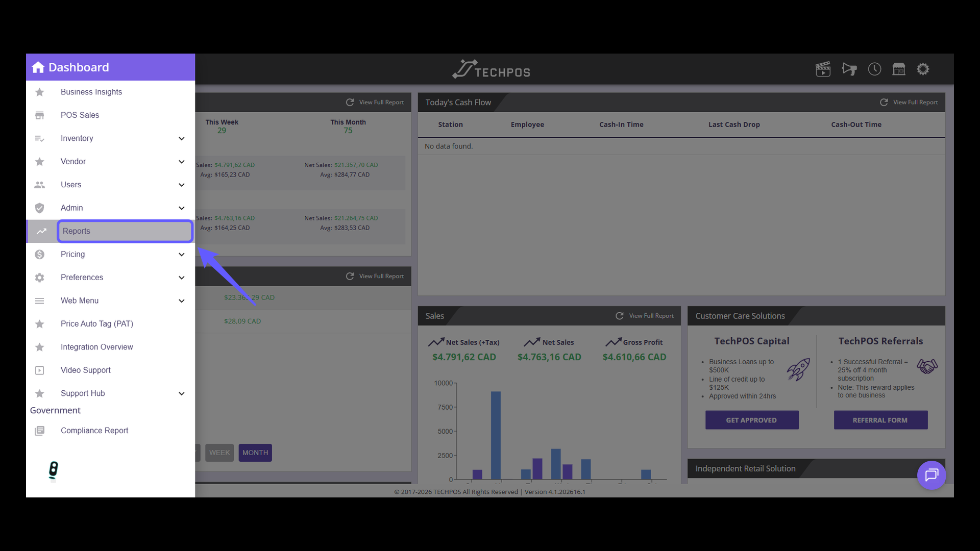
Task: Click the GET APPROVED button
Action: pos(751,420)
